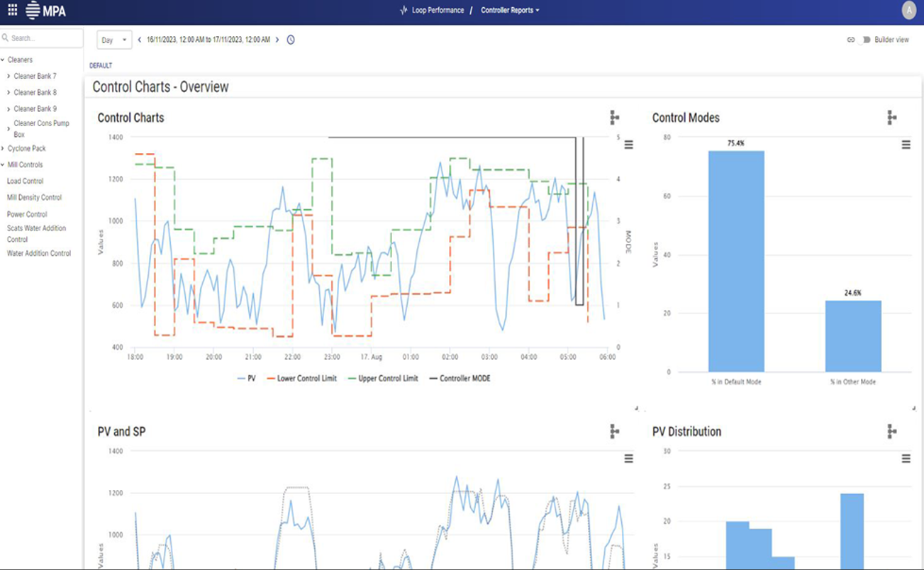This screenshot has height=570, width=924.
Task: Open the Control Charts hierarchy icon
Action: click(x=615, y=118)
